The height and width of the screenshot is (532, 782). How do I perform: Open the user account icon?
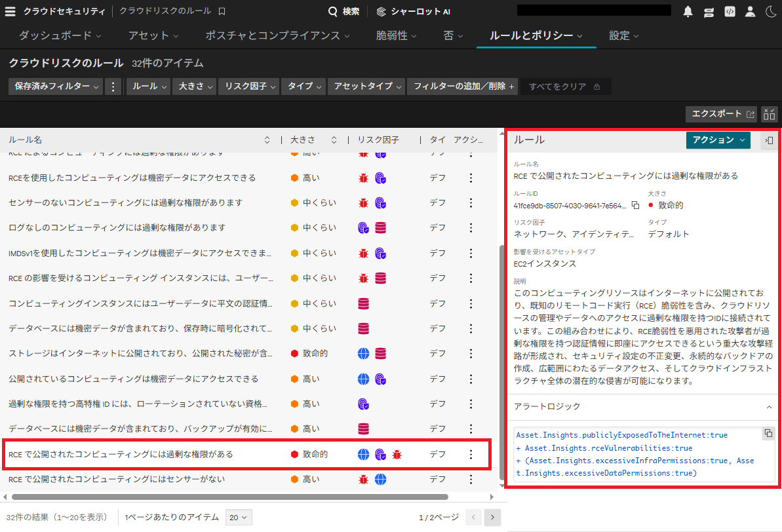click(x=750, y=11)
